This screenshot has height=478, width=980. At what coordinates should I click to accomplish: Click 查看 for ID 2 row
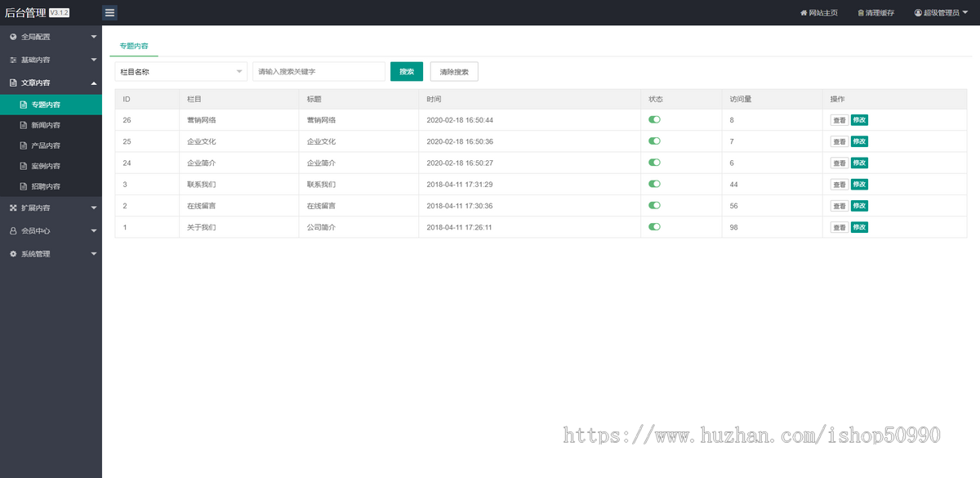(x=840, y=206)
